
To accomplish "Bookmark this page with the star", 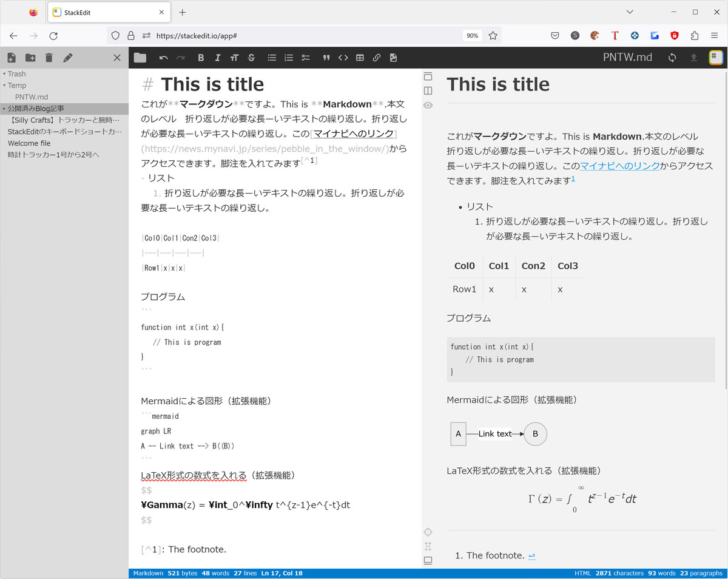I will pos(493,36).
